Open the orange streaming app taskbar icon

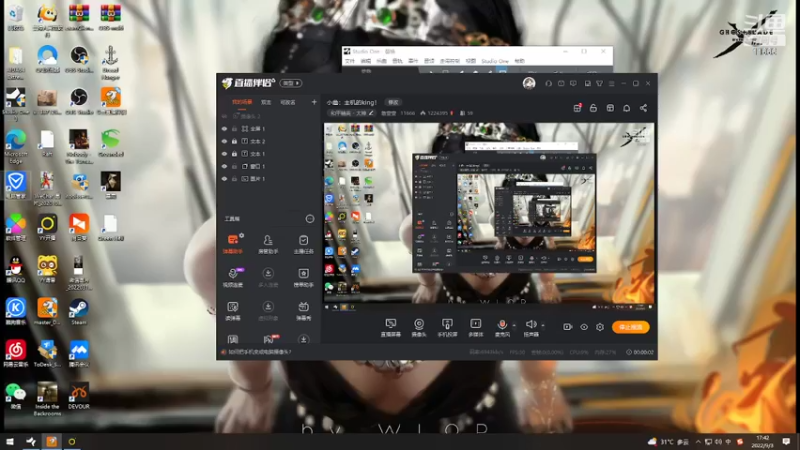click(x=52, y=442)
